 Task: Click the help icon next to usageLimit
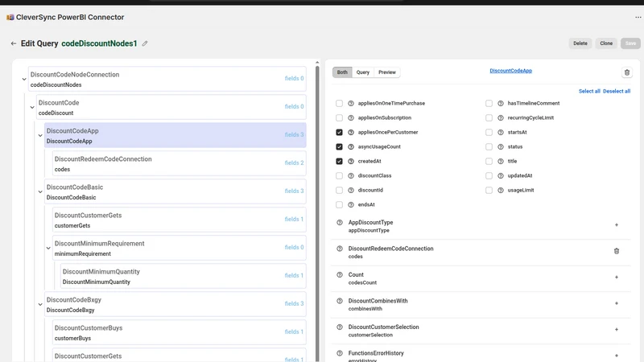coord(501,191)
